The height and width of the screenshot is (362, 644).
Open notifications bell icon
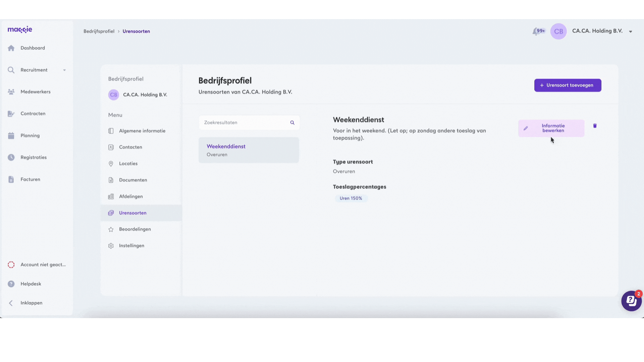point(536,31)
